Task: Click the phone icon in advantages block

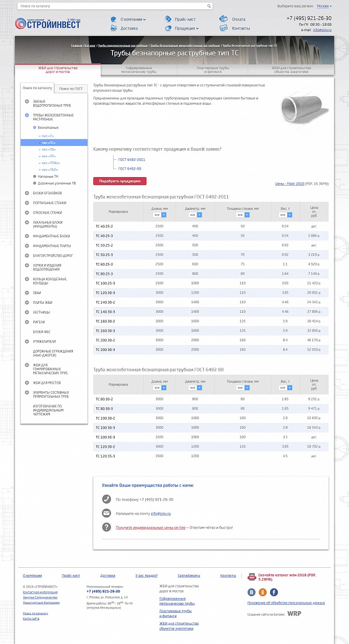Action: click(x=106, y=499)
